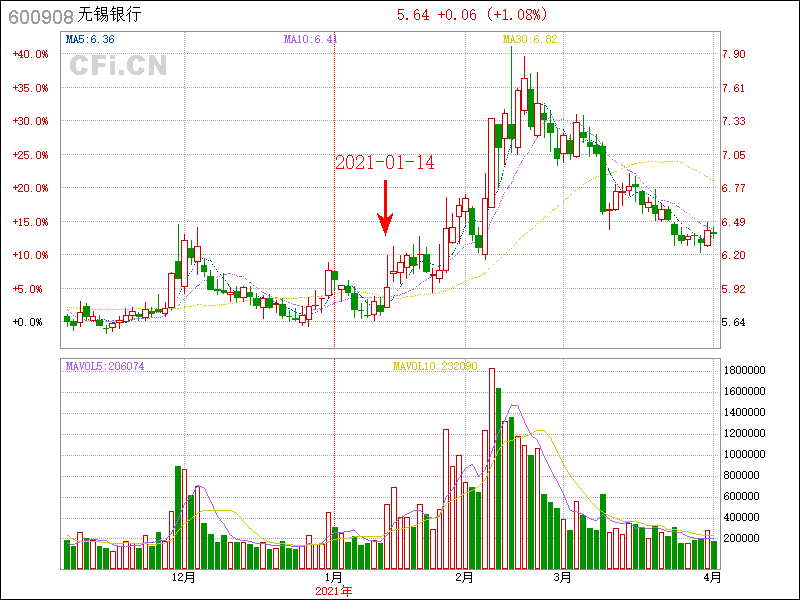
Task: Select the 1月 time axis label
Action: 334,578
